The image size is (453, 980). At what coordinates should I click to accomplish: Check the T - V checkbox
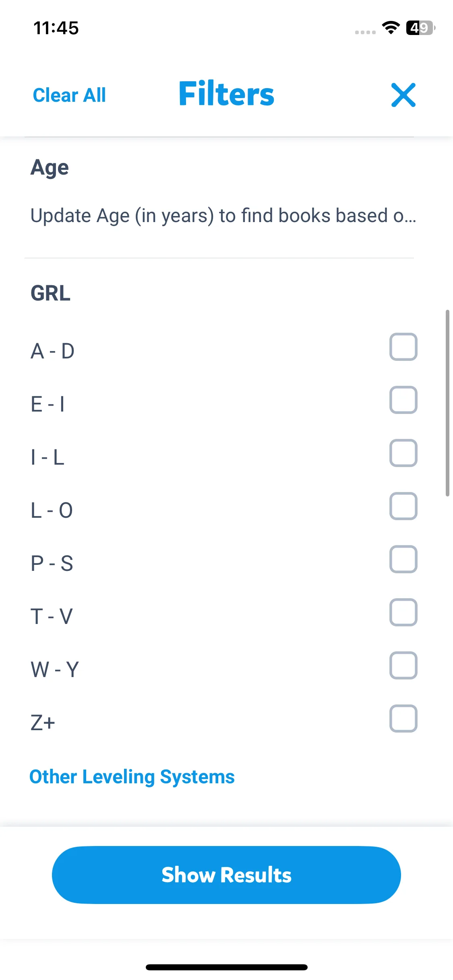pyautogui.click(x=403, y=612)
